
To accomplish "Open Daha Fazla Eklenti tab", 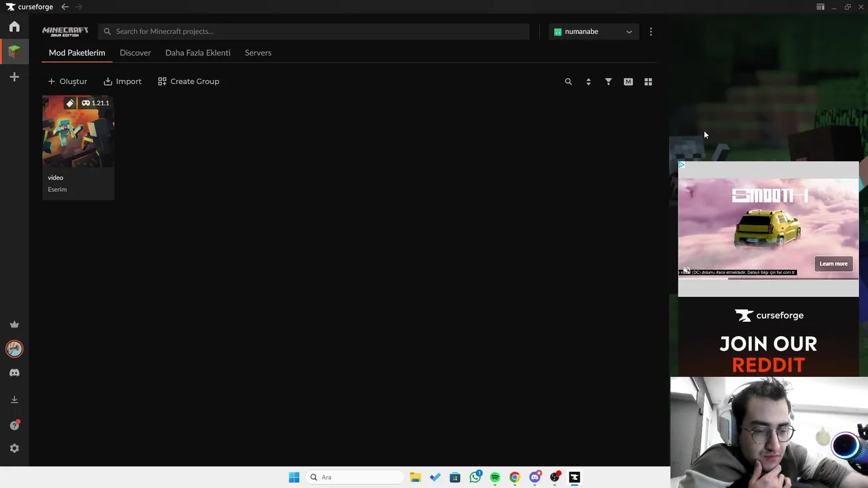I will click(198, 53).
